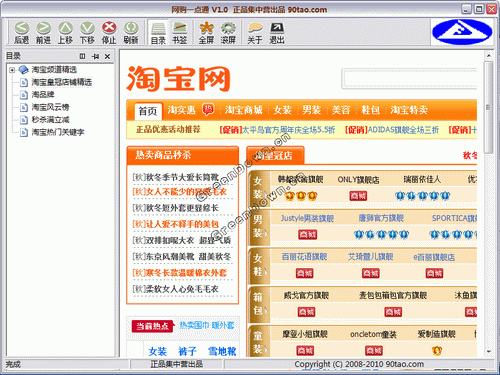The width and height of the screenshot is (500, 375).
Task: Open the 让人爱不释手的美包 link
Action: coord(176,224)
